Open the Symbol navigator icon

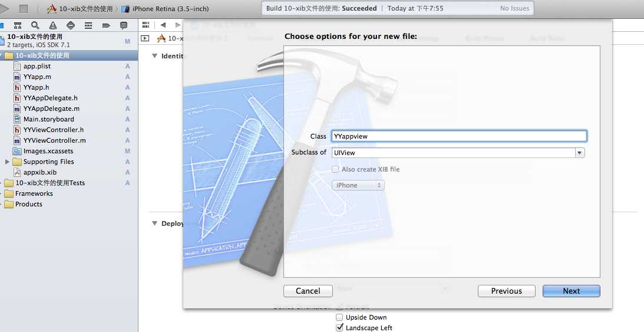coord(17,25)
